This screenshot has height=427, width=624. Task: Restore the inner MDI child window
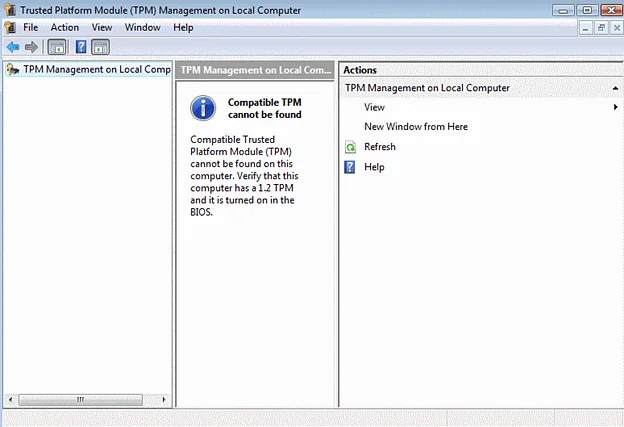coord(601,28)
